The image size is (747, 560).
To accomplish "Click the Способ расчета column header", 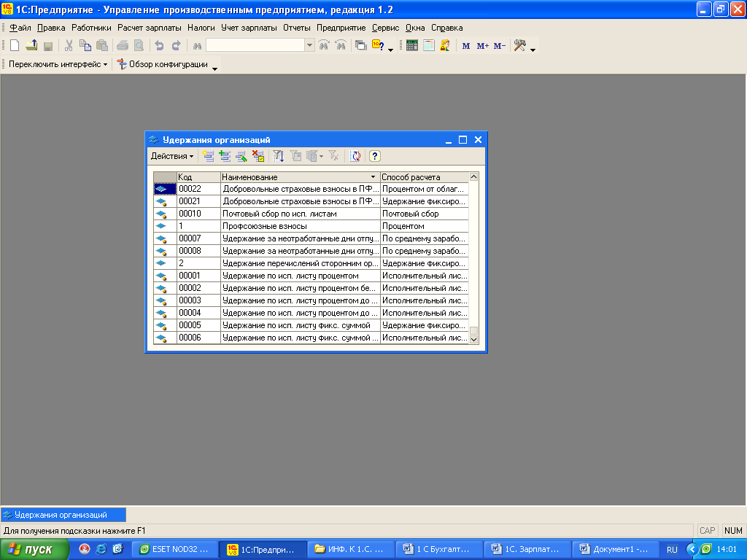I will pos(425,177).
